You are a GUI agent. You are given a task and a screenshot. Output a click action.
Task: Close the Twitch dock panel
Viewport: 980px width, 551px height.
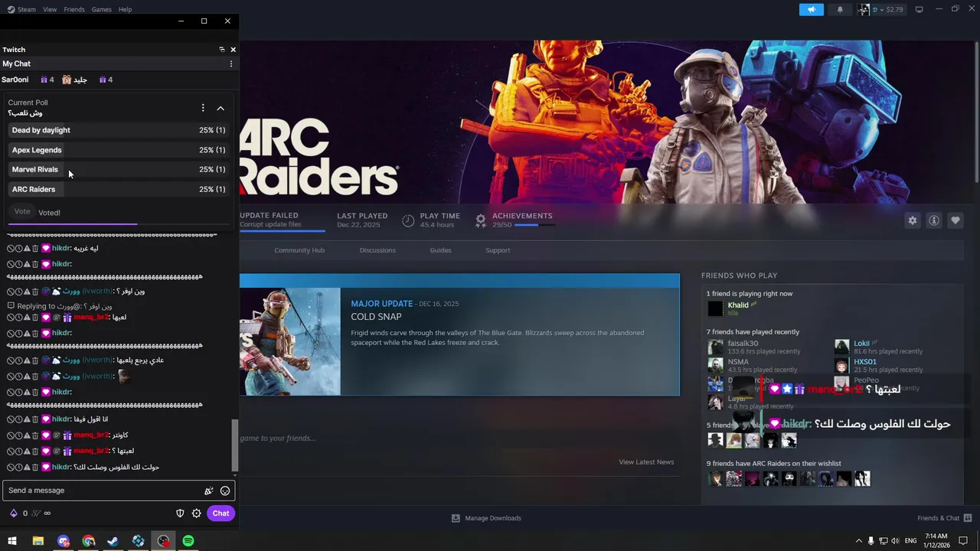pos(234,50)
